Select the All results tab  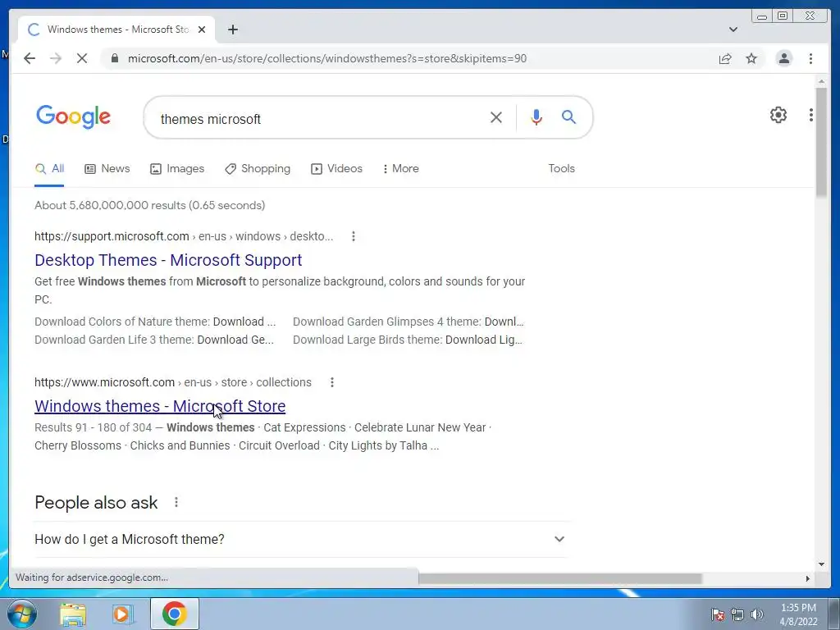pyautogui.click(x=49, y=169)
